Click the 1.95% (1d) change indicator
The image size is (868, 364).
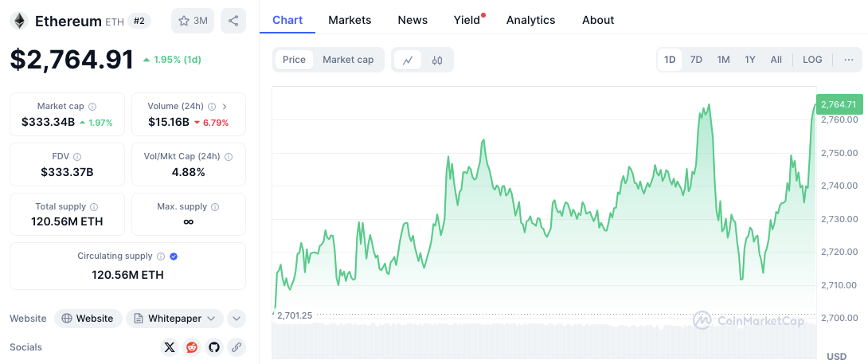pos(171,59)
